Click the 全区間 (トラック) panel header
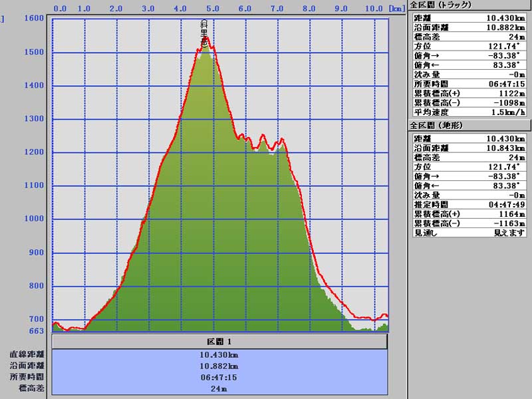 click(441, 5)
